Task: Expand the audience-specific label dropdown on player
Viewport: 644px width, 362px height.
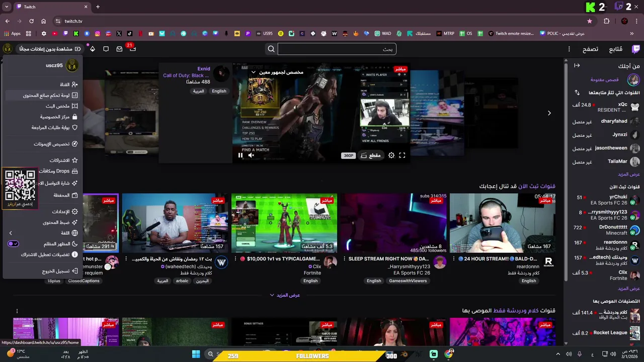Action: (254, 72)
